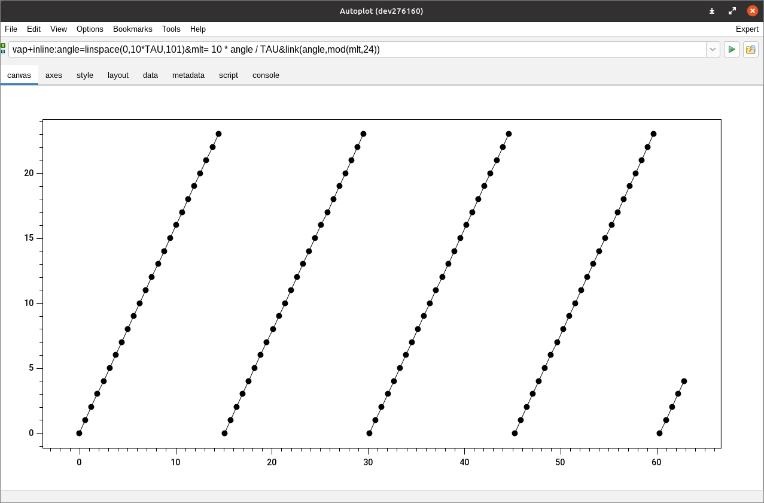
Task: Show the metadata tab
Action: (188, 75)
